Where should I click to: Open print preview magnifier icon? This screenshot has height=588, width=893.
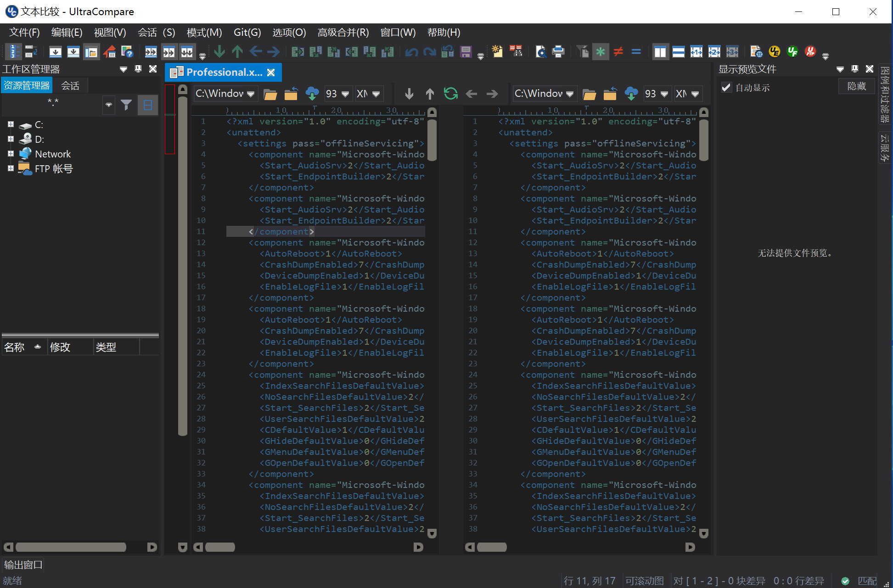tap(540, 51)
